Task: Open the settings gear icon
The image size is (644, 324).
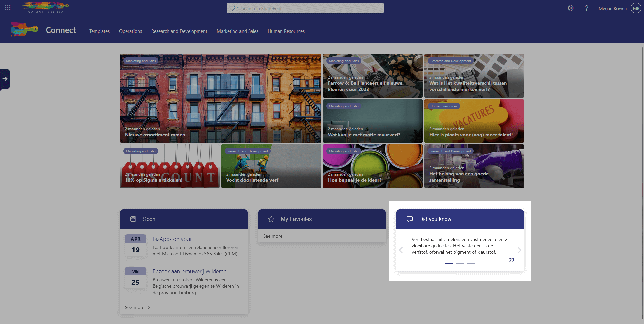Action: click(571, 8)
